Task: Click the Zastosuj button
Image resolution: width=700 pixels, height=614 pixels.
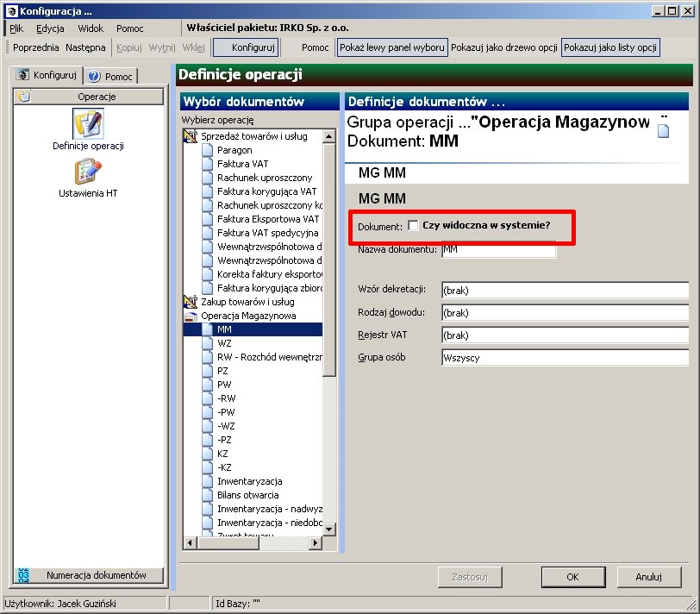Action: [x=470, y=577]
